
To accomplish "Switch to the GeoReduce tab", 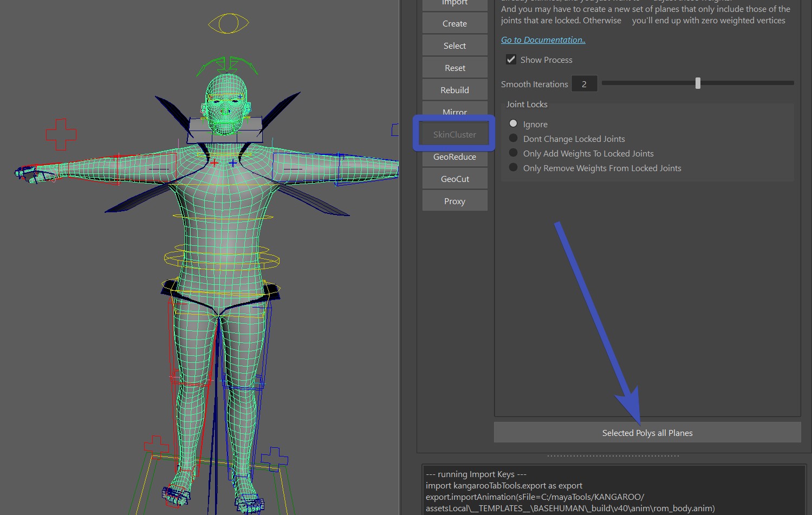I will (x=454, y=157).
